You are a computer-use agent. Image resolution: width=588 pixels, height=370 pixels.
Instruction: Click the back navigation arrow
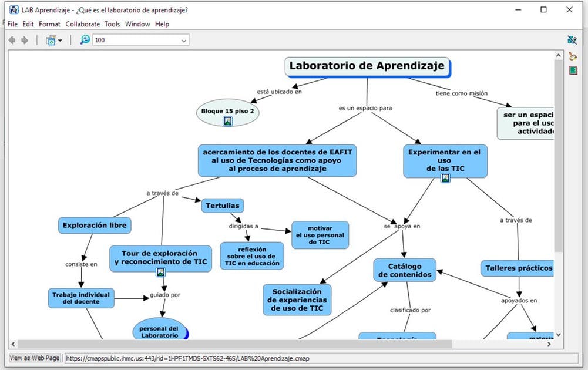click(x=12, y=40)
